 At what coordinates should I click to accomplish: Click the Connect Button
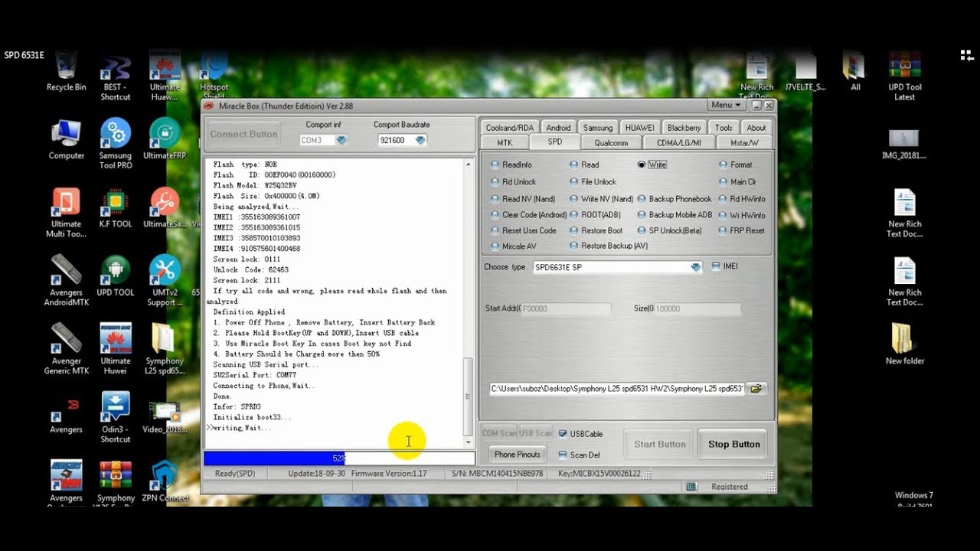tap(243, 134)
